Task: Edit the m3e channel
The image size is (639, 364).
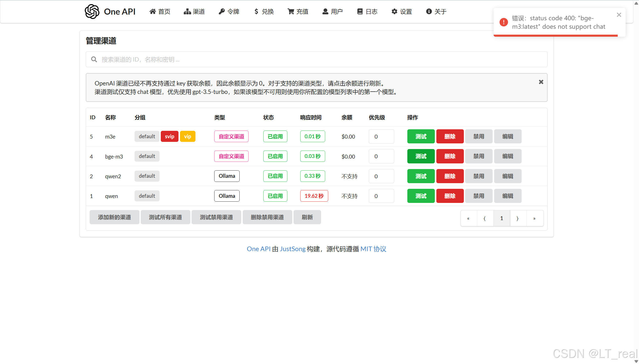Action: (x=508, y=136)
